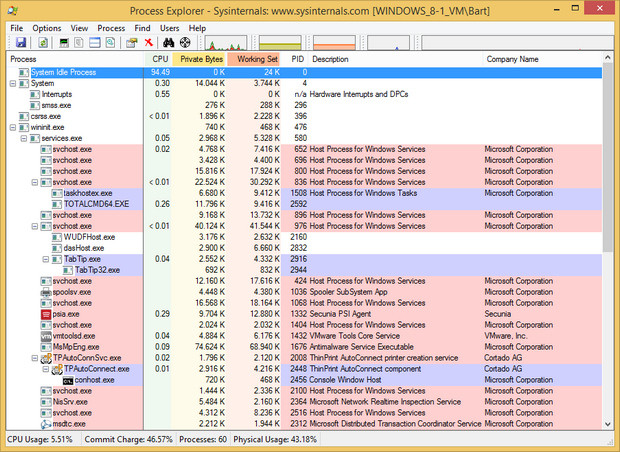This screenshot has height=452, width=620.
Task: Click 'Physical Usage: 43.18%' in status bar
Action: 275,439
